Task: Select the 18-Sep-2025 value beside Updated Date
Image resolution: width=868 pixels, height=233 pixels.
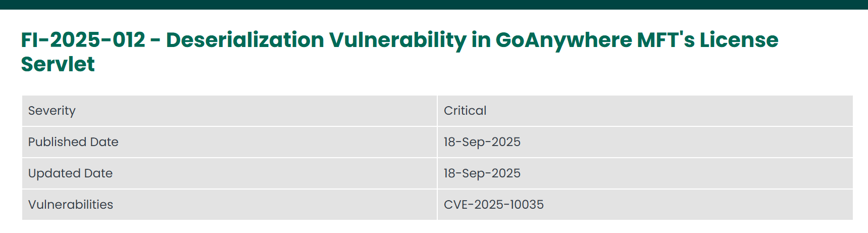Action: click(x=482, y=173)
